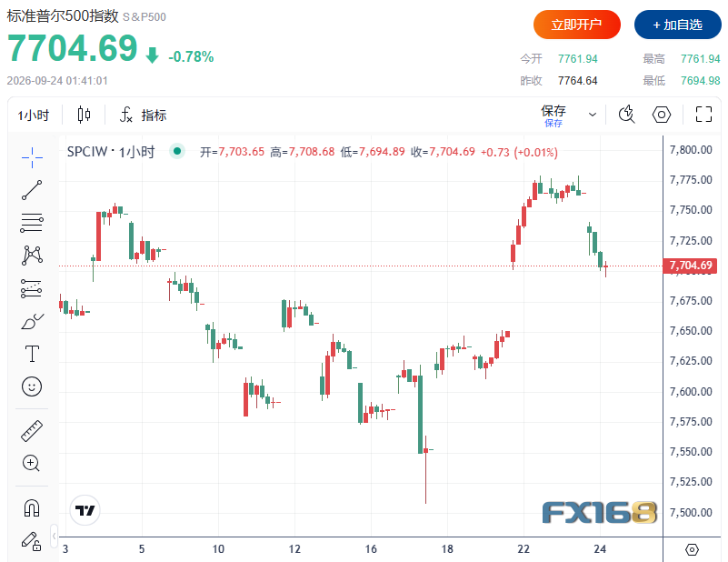Select the pattern drawing tool
Screen dimensions: 728x562
coord(32,256)
